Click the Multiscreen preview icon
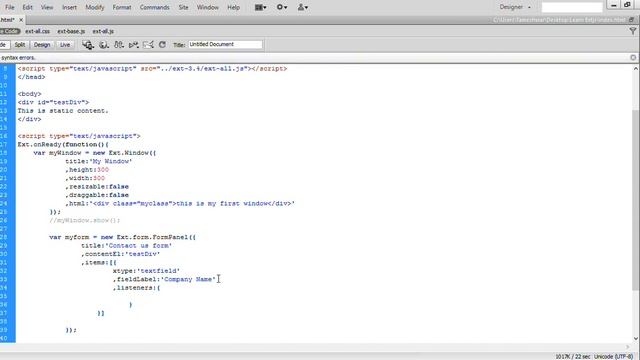The height and width of the screenshot is (360, 640). 88,45
